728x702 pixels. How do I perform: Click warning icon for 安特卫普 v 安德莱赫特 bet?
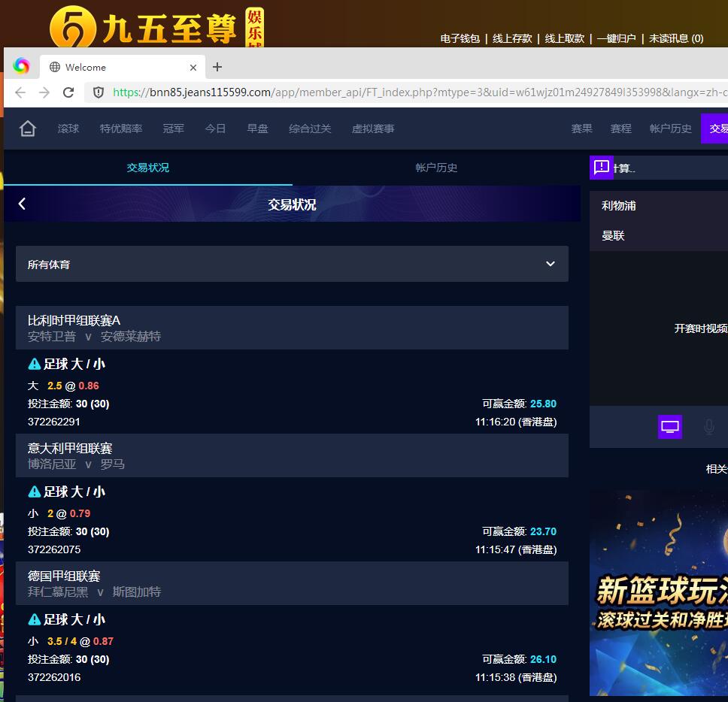pos(35,364)
